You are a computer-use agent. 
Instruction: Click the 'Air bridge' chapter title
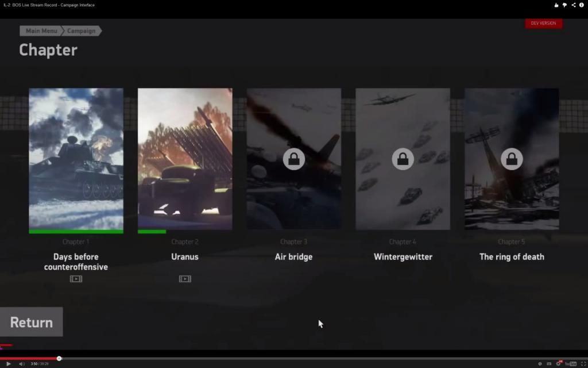click(293, 257)
